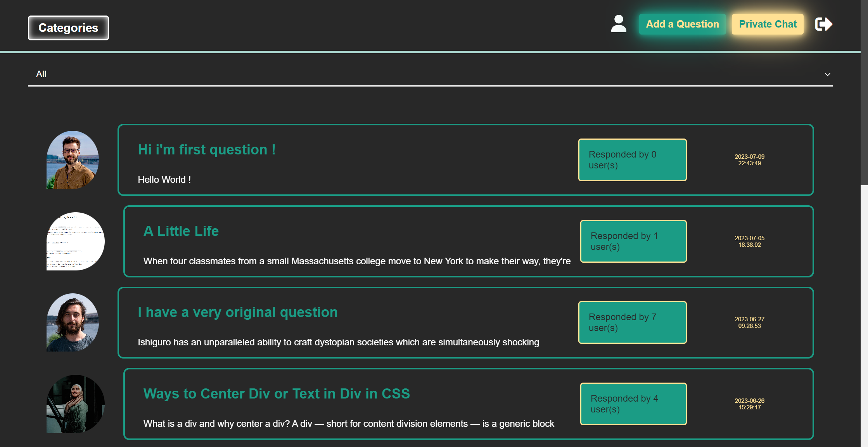Open the Categories selector
This screenshot has width=868, height=447.
(68, 28)
